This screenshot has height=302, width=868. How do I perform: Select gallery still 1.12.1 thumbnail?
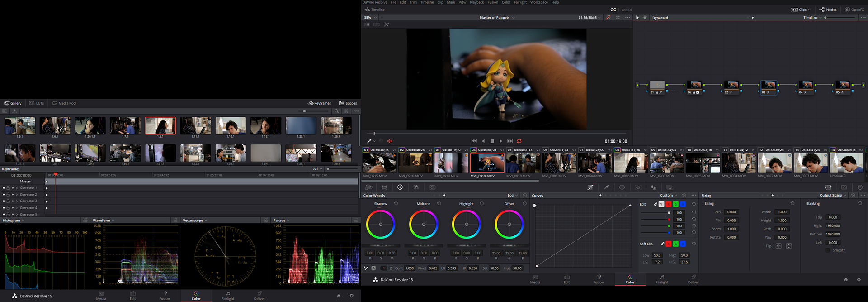[x=231, y=126]
